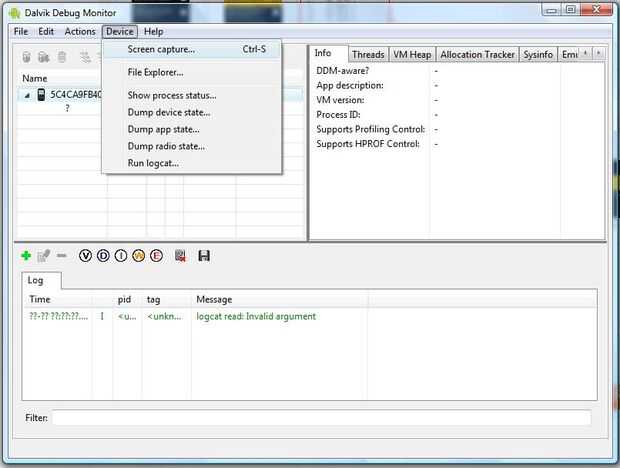This screenshot has width=620, height=468.
Task: Click the Android icon in the title bar
Action: (x=15, y=13)
